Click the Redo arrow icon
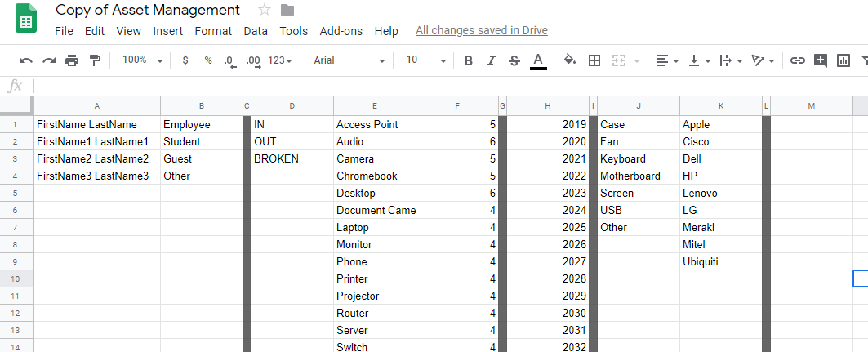The width and height of the screenshot is (868, 352). click(x=49, y=60)
